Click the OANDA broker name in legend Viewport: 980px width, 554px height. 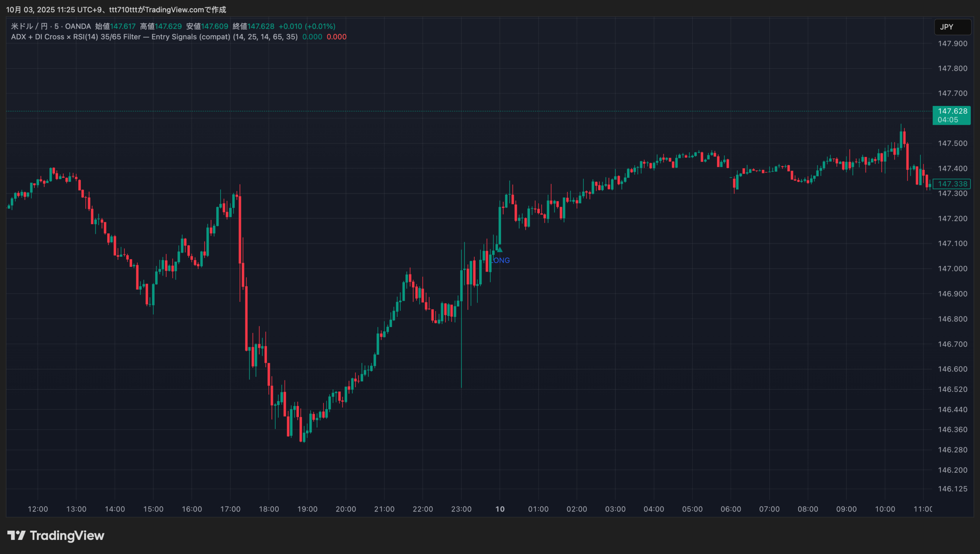tap(78, 26)
